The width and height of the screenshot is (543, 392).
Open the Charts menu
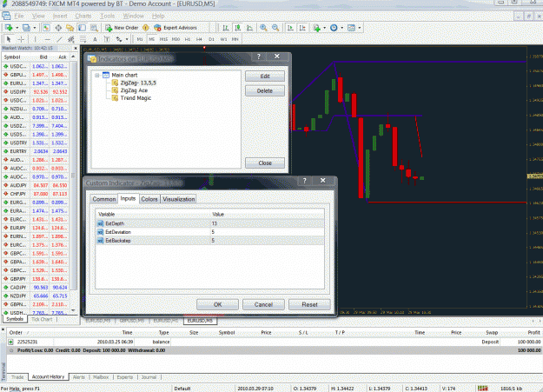pos(83,16)
